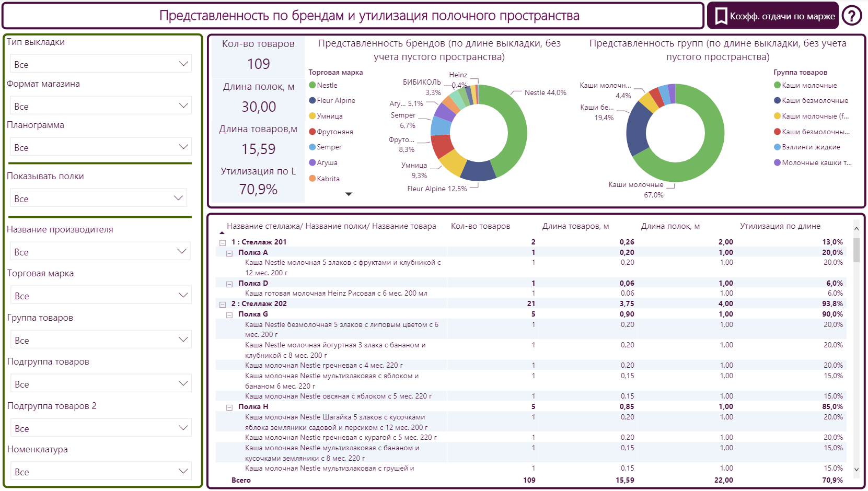Select 'Молочные кашки т...' legend item

tap(813, 162)
